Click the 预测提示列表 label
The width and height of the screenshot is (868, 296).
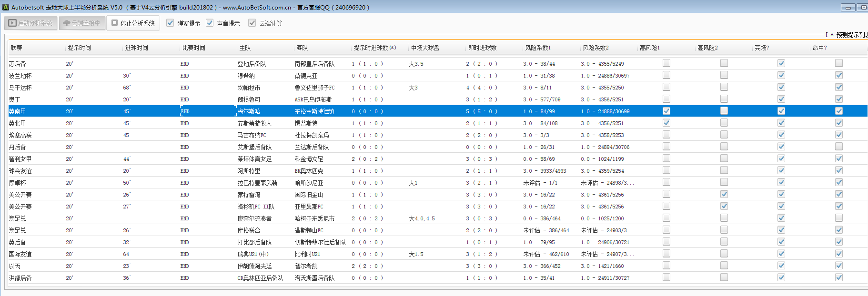[851, 35]
